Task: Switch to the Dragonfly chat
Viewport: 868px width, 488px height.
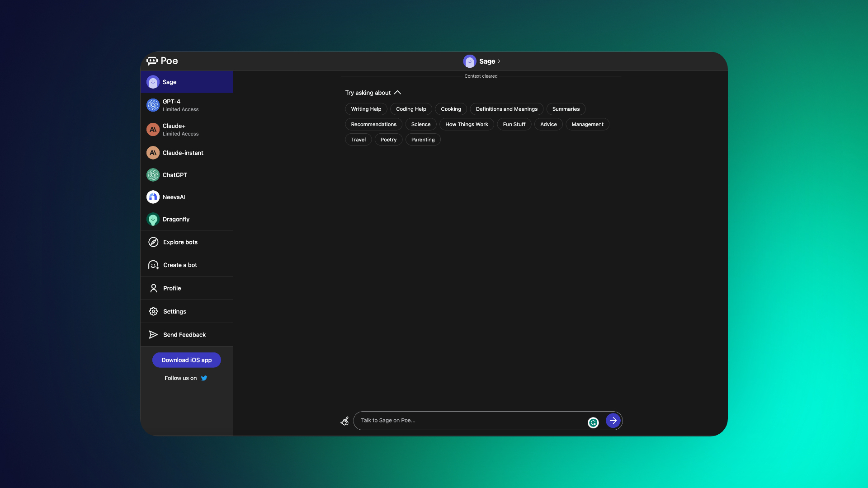Action: (187, 219)
